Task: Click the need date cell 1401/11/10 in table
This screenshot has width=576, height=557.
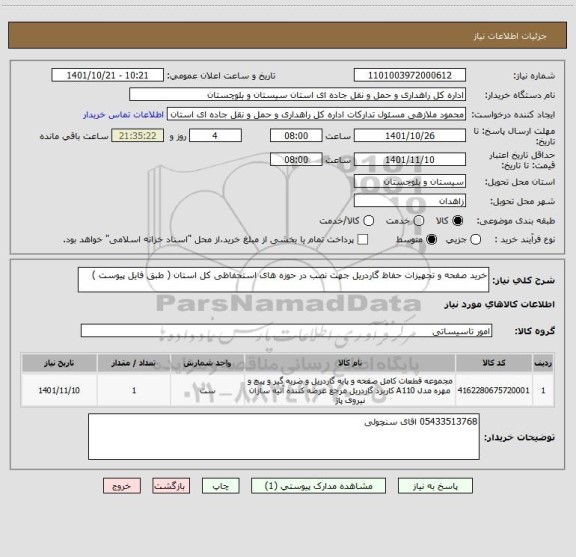Action: click(x=59, y=390)
